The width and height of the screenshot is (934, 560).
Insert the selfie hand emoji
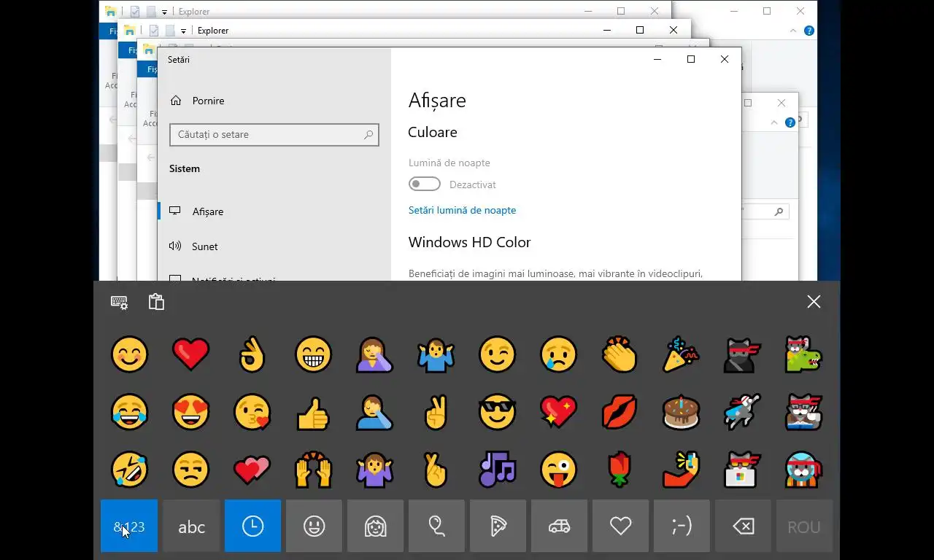click(681, 469)
